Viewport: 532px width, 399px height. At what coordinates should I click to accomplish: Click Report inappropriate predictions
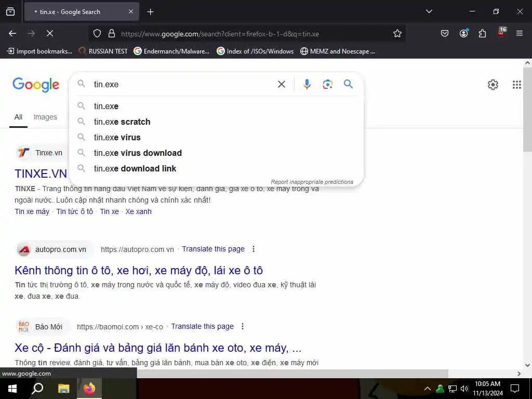(x=312, y=182)
